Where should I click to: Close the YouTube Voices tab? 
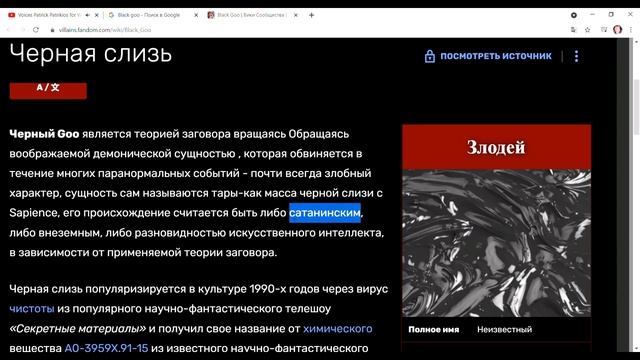(x=97, y=15)
